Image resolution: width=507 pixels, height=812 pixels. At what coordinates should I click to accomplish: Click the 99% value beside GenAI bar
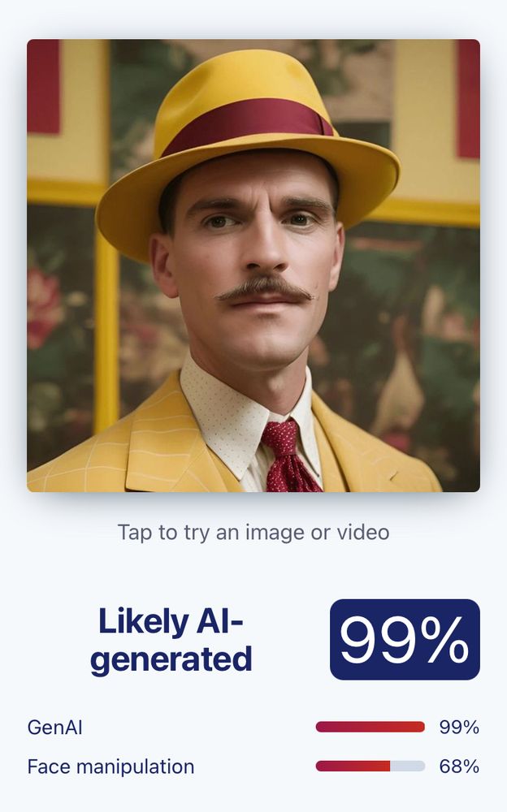[x=459, y=727]
